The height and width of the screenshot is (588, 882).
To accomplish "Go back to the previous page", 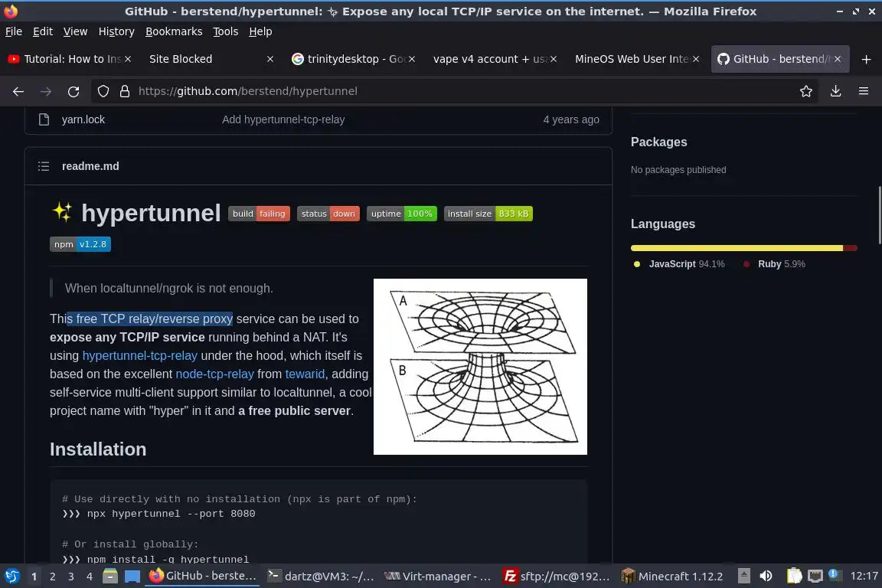I will (18, 91).
